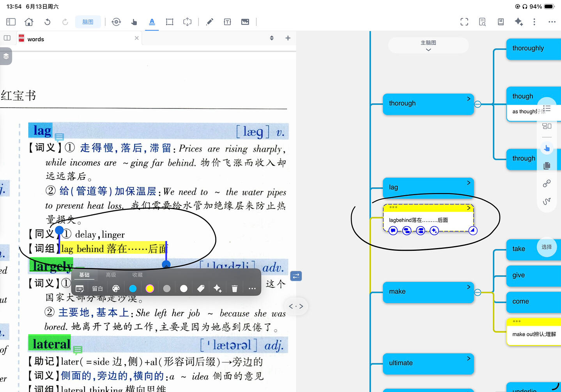Select the text box tool

[227, 22]
